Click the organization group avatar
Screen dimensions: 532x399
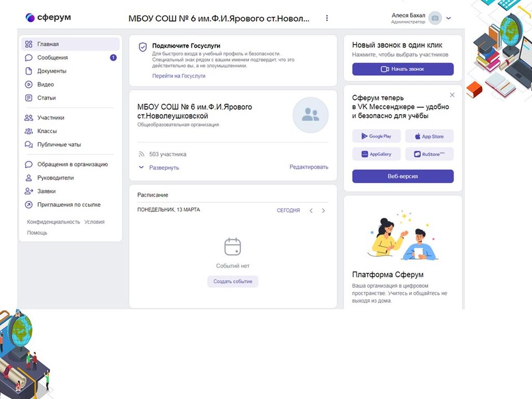coord(310,115)
